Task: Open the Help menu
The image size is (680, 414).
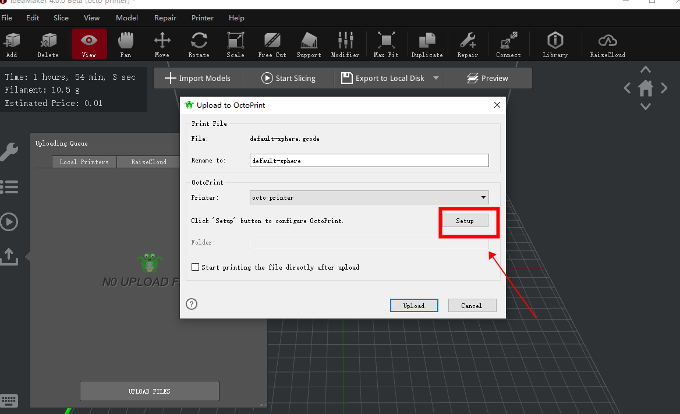Action: coord(236,18)
